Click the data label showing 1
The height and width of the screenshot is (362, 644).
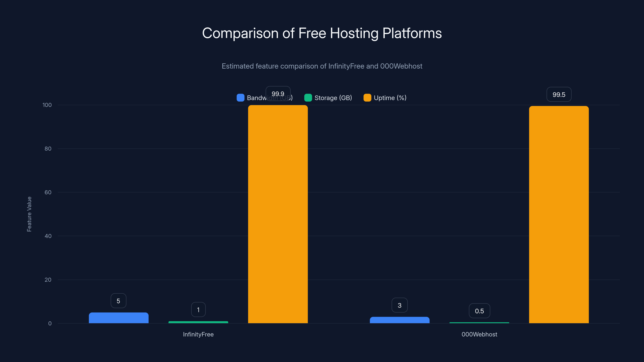tap(198, 310)
